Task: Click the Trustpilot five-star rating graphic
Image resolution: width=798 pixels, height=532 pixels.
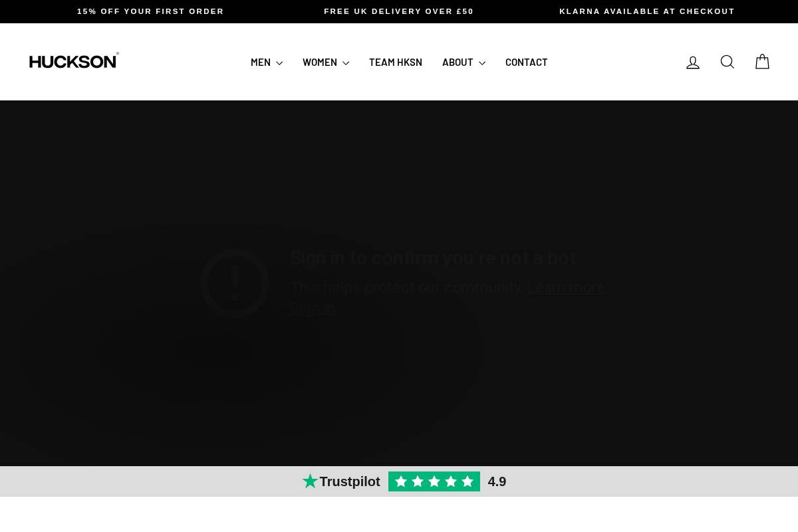Action: (x=434, y=481)
